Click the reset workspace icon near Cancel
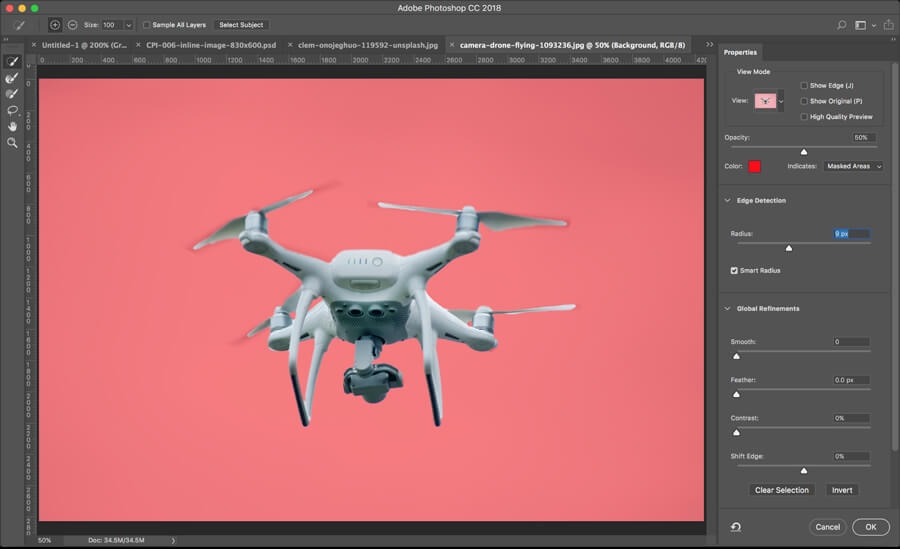The height and width of the screenshot is (549, 900). coord(736,527)
